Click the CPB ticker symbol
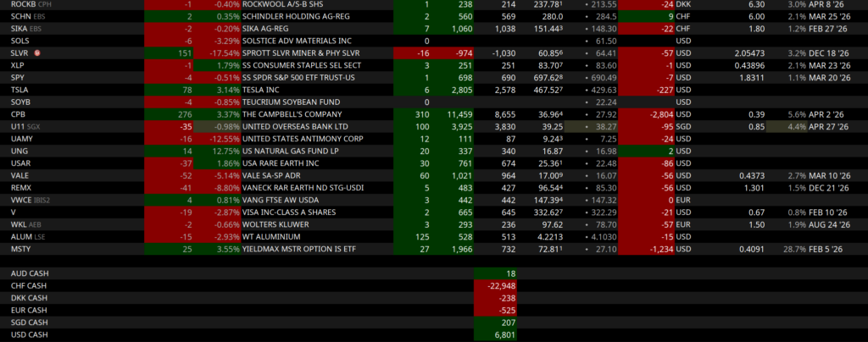Viewport: 868px width, 342px height. coord(18,113)
